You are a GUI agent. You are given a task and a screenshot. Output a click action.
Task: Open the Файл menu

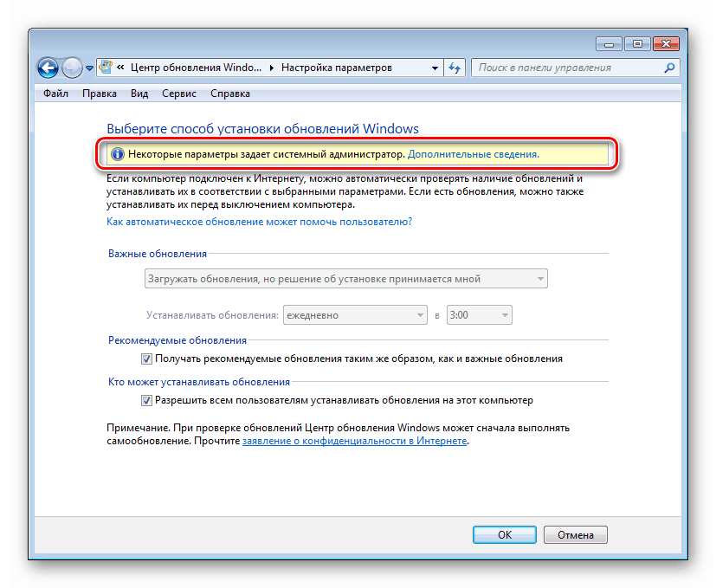[55, 93]
